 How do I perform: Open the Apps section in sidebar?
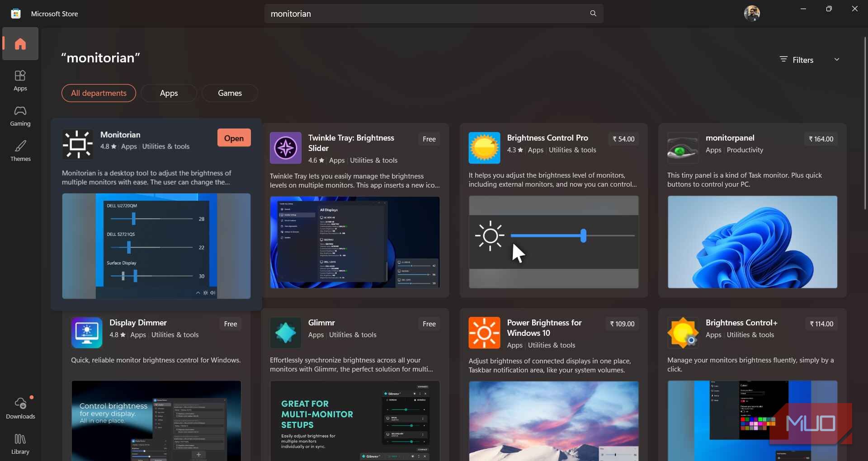click(20, 81)
